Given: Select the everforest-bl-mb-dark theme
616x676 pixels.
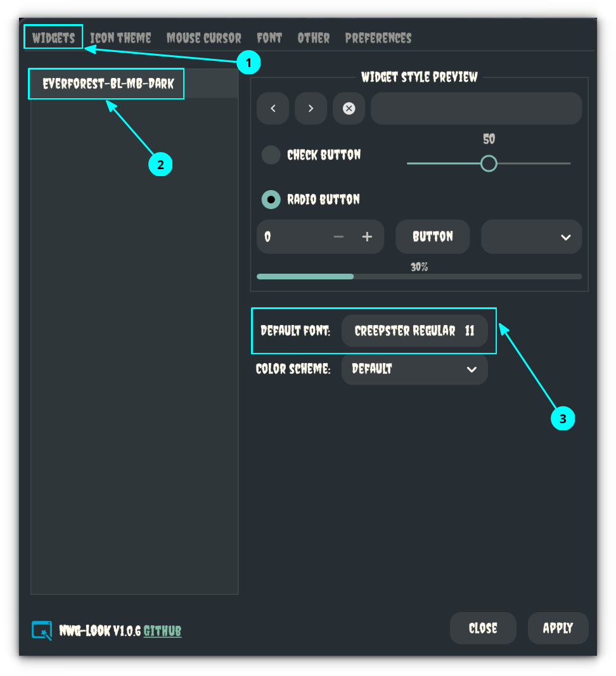Looking at the screenshot, I should 106,83.
